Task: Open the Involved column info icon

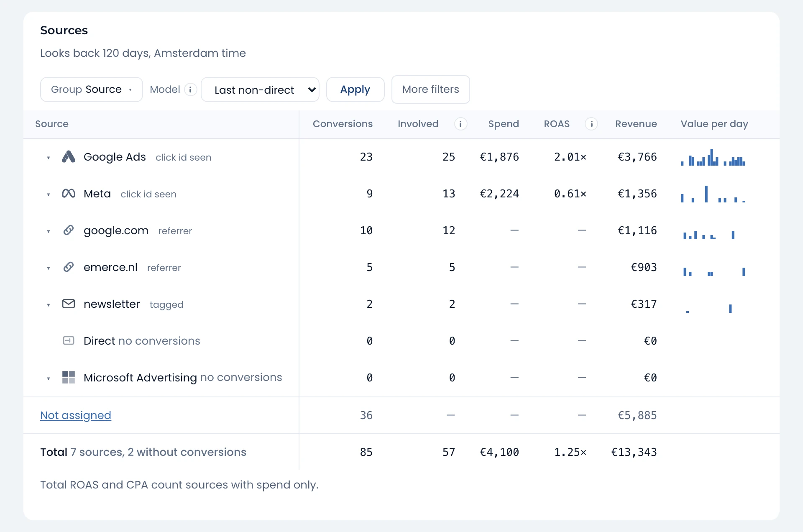Action: (460, 124)
